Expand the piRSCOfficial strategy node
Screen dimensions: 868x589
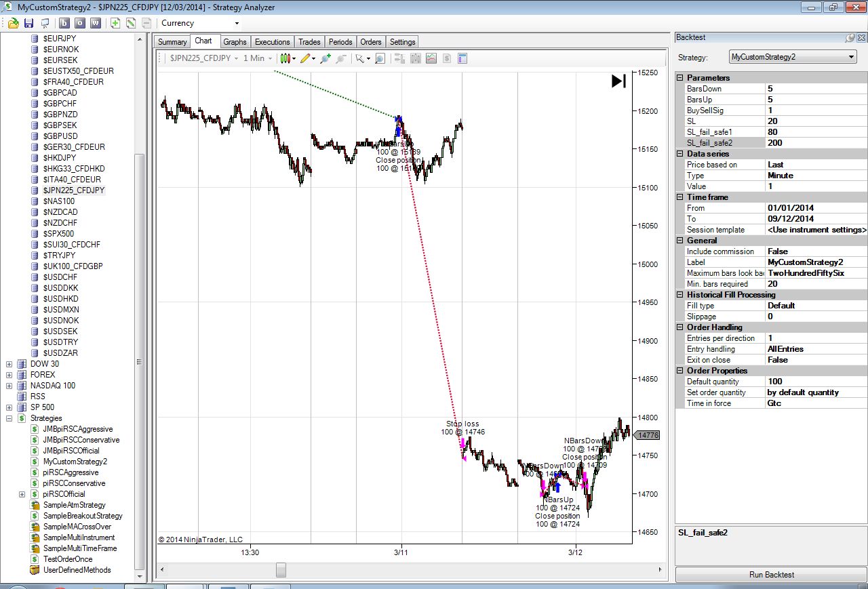22,494
